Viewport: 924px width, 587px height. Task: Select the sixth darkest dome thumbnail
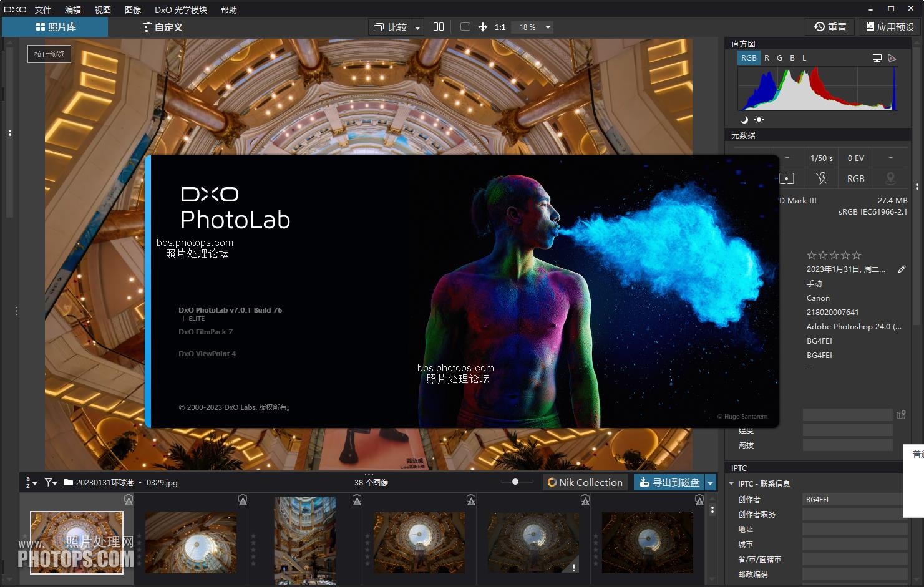click(x=648, y=543)
